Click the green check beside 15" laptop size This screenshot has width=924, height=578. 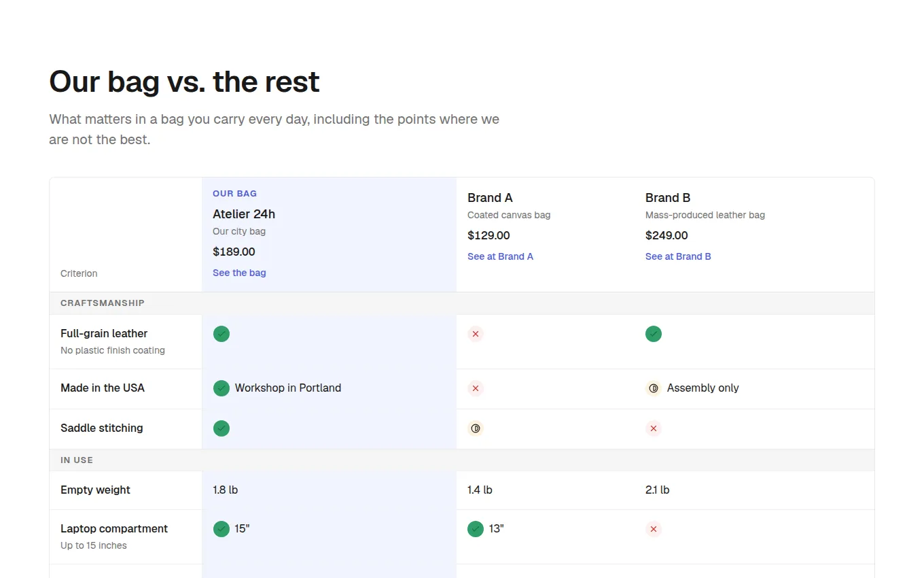click(x=221, y=529)
